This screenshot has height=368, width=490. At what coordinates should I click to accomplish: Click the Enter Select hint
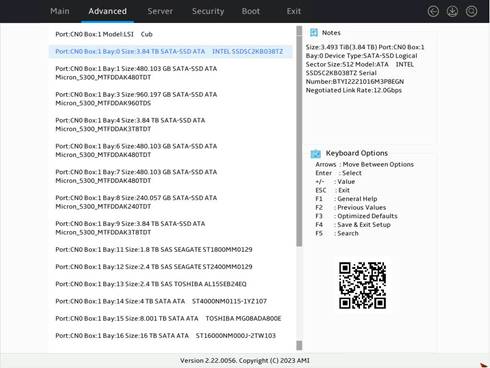(338, 173)
